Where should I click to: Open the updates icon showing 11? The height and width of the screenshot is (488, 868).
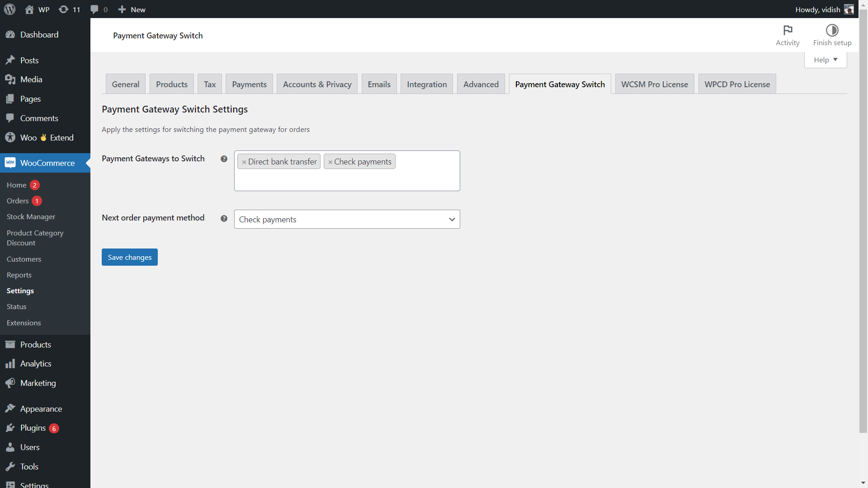(x=64, y=9)
